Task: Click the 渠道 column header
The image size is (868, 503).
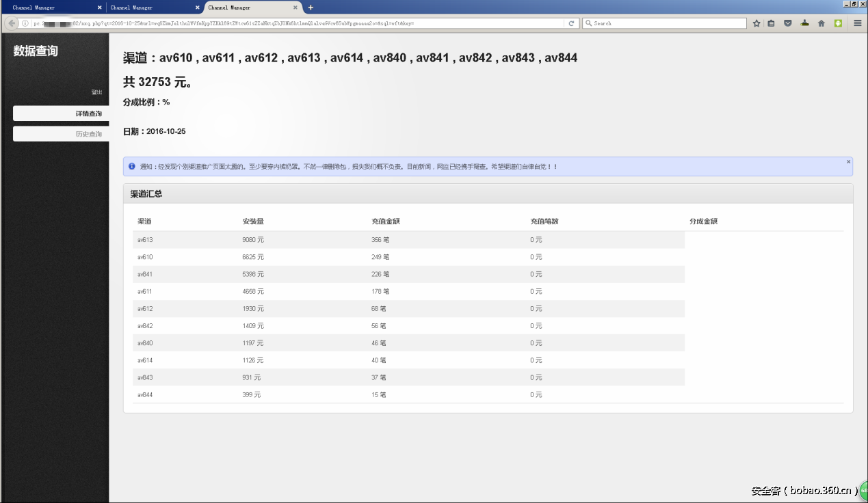Action: [x=144, y=221]
